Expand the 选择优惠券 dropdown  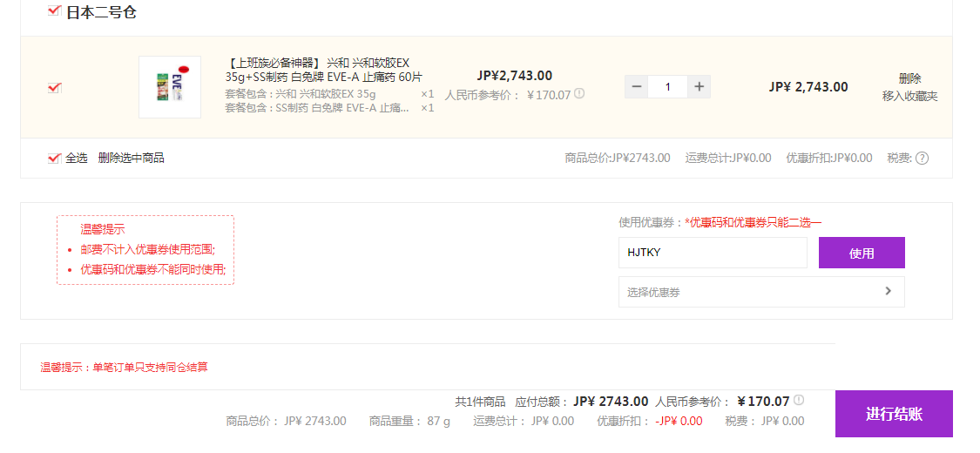pyautogui.click(x=761, y=292)
